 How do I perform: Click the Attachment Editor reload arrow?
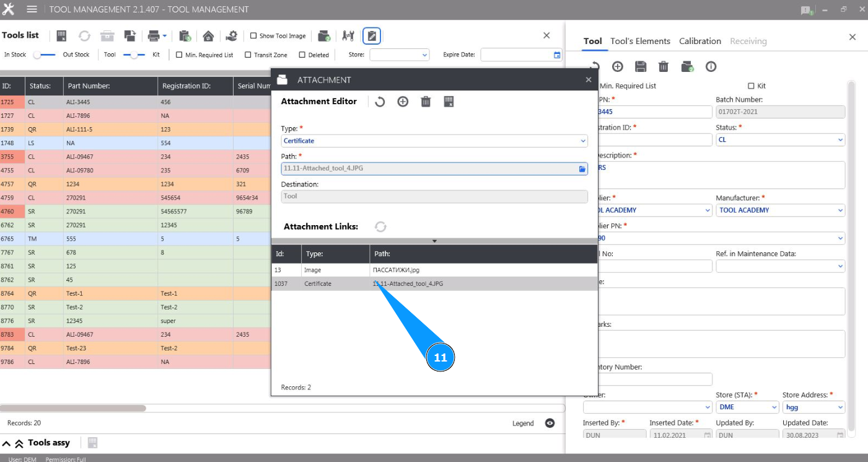pyautogui.click(x=380, y=102)
